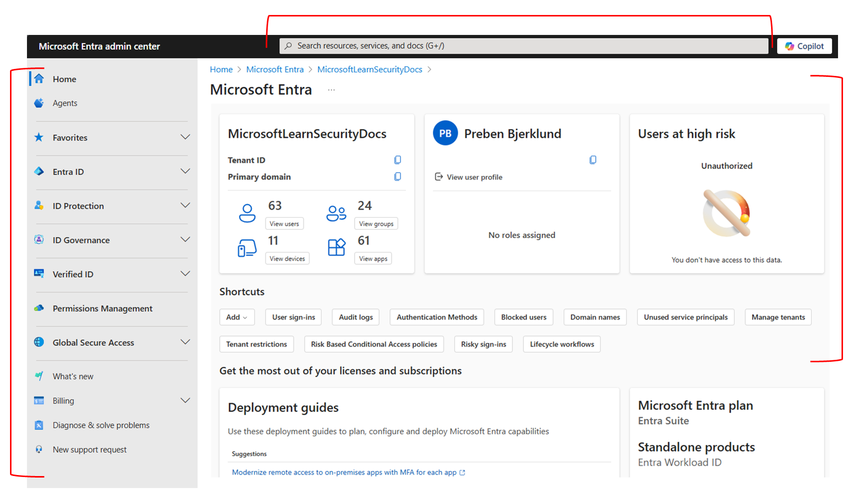Open the Add dropdown under Shortcuts
The height and width of the screenshot is (504, 859).
pyautogui.click(x=237, y=317)
